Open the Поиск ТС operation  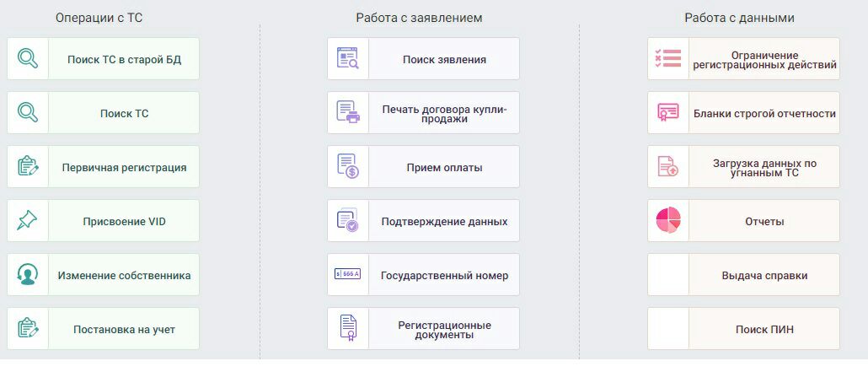pos(103,112)
